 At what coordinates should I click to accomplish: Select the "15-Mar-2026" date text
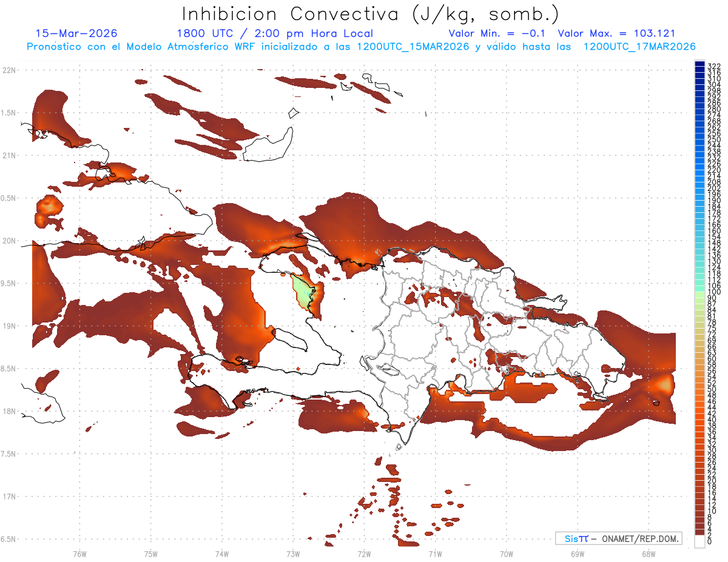(x=76, y=33)
